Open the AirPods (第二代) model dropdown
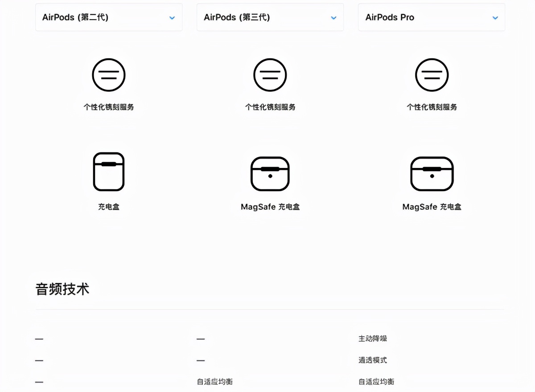This screenshot has width=535, height=392. click(x=109, y=17)
